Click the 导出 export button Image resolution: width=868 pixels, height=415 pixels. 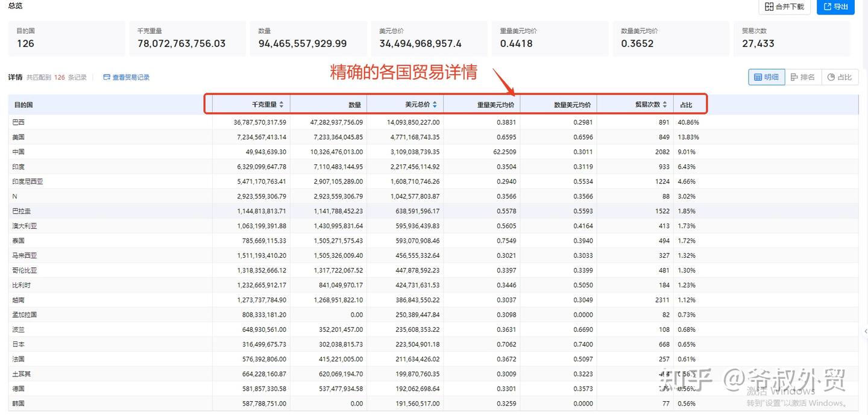tap(835, 7)
